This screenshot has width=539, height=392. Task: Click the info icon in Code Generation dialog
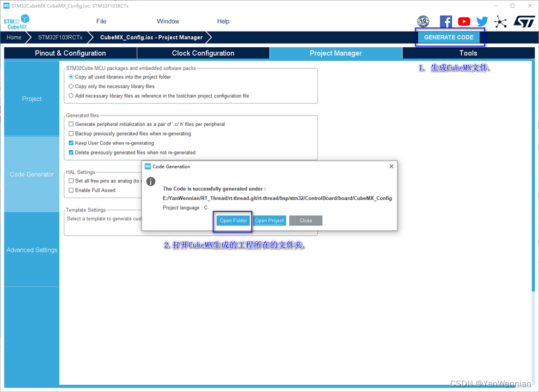[151, 181]
